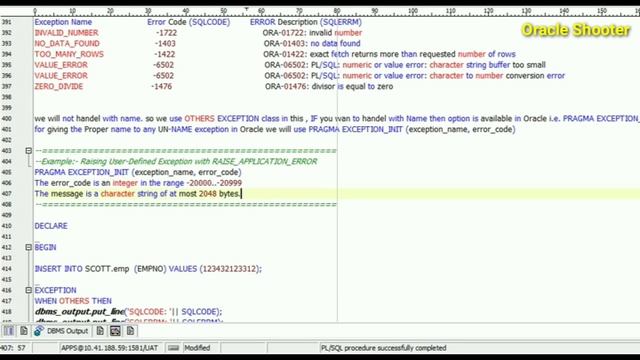
Task: Click 'ORA-01722: invalid number' description
Action: click(312, 33)
